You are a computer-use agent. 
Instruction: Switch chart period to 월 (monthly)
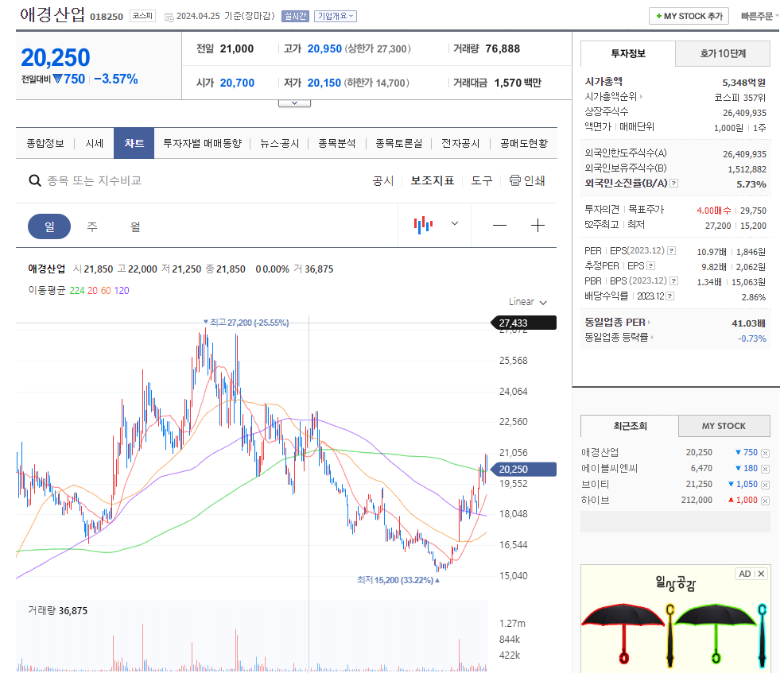tap(134, 226)
